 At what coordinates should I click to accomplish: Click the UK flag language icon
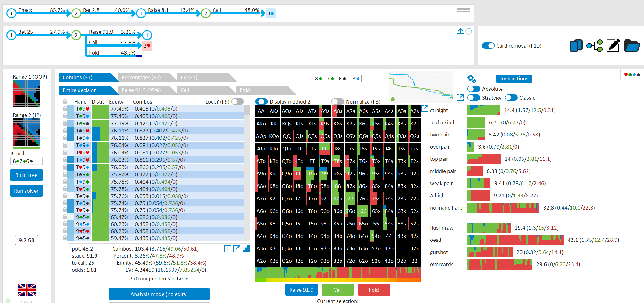pos(26,290)
